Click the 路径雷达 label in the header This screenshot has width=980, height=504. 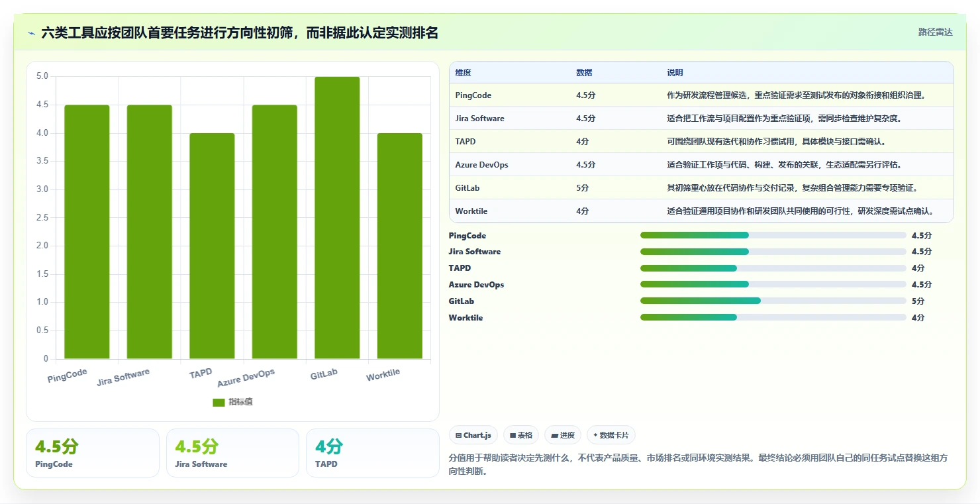(935, 32)
